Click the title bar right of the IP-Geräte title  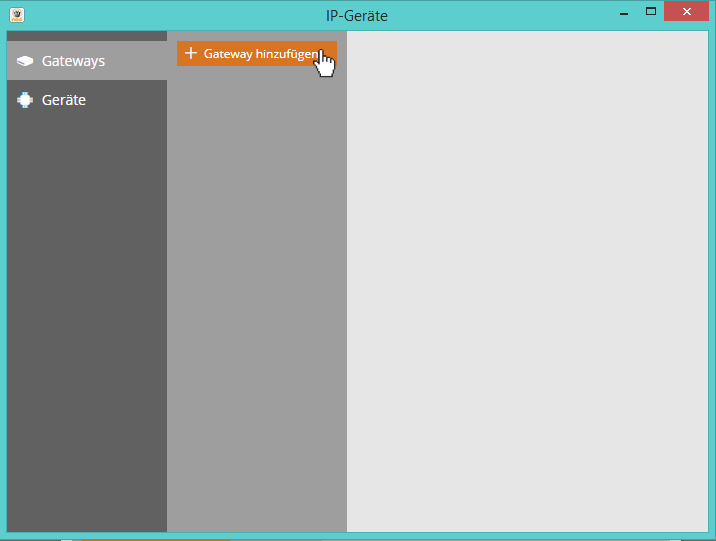click(500, 15)
